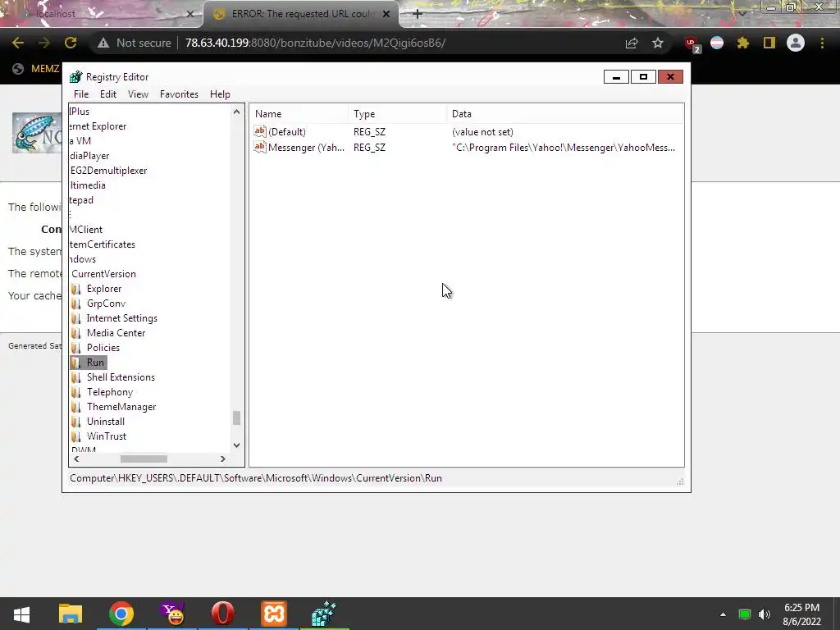This screenshot has width=840, height=630.
Task: Open a new Chrome tab
Action: click(418, 14)
